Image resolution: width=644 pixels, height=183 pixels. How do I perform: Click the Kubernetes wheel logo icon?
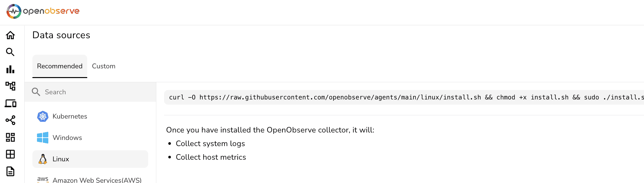click(x=43, y=116)
